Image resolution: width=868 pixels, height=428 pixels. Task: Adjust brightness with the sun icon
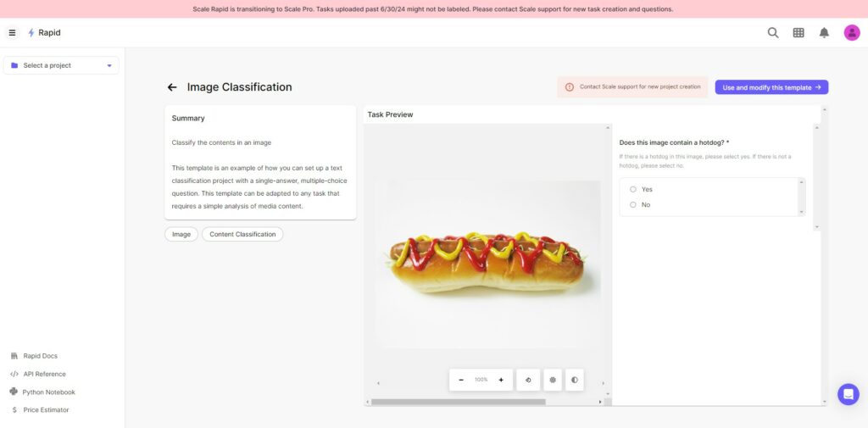(x=553, y=380)
